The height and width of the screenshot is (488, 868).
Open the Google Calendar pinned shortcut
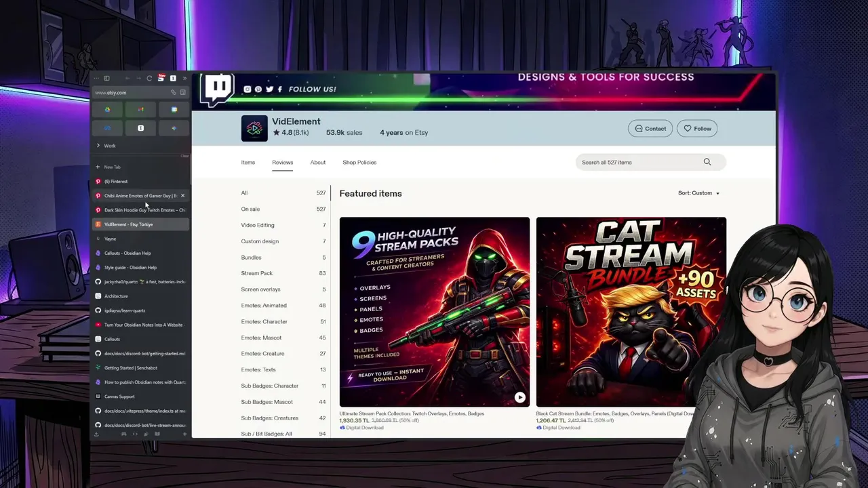click(x=174, y=109)
